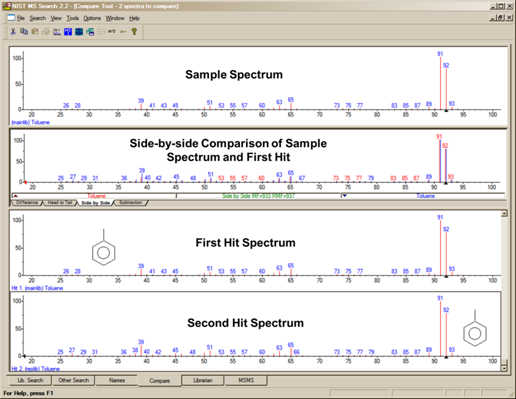Restore the inner Compare Tool window

[x=500, y=18]
